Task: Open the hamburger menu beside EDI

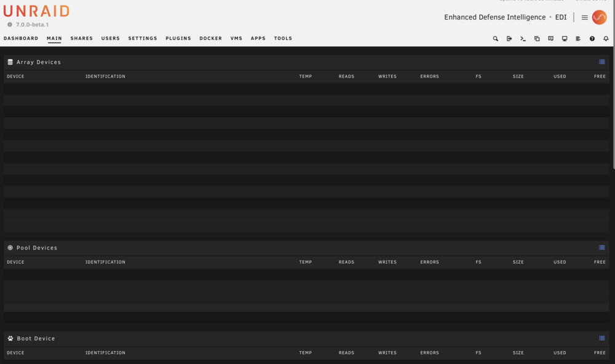Action: (584, 17)
